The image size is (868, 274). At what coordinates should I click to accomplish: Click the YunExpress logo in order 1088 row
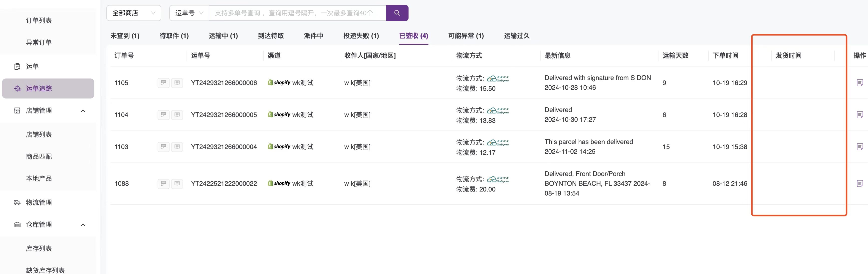tap(498, 179)
